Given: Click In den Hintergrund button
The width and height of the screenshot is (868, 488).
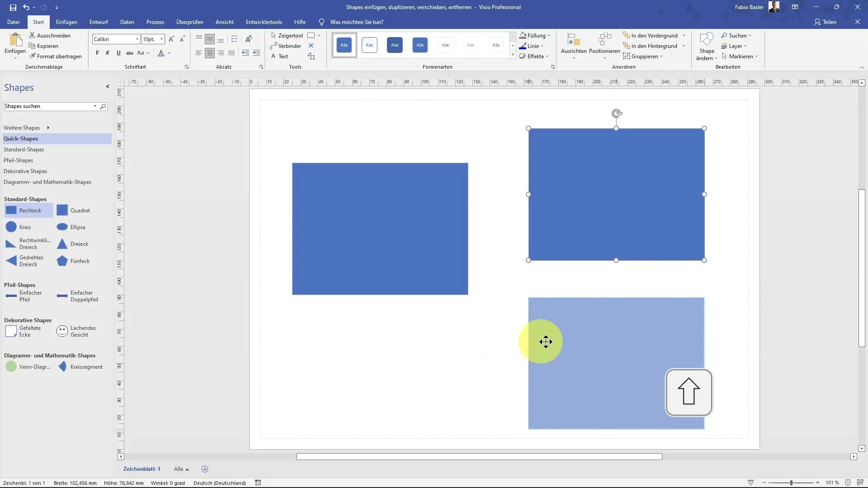Looking at the screenshot, I should pos(650,46).
